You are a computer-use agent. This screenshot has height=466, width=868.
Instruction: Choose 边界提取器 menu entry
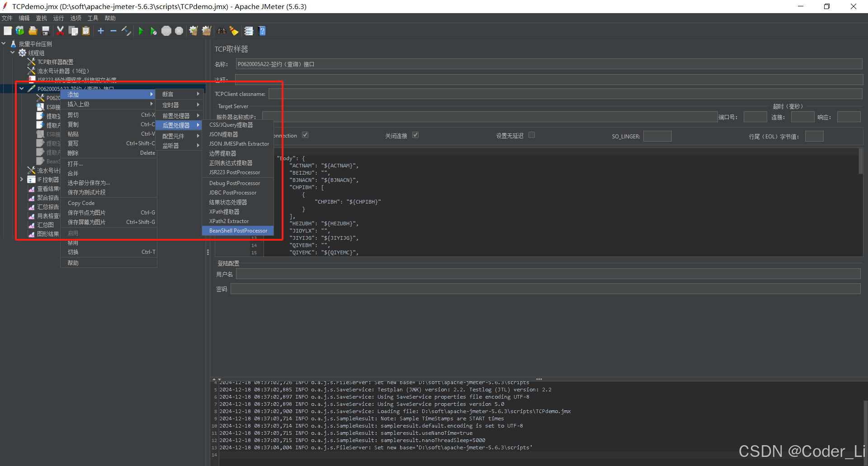(x=238, y=153)
